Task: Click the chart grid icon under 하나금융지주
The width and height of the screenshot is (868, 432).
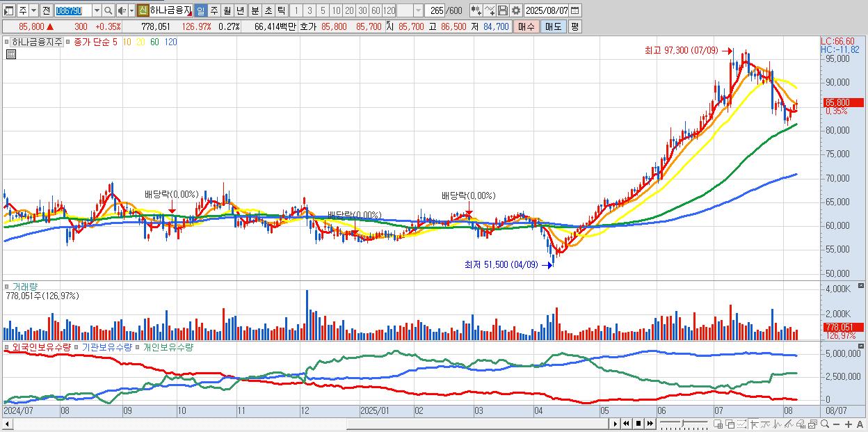Action: 10,53
